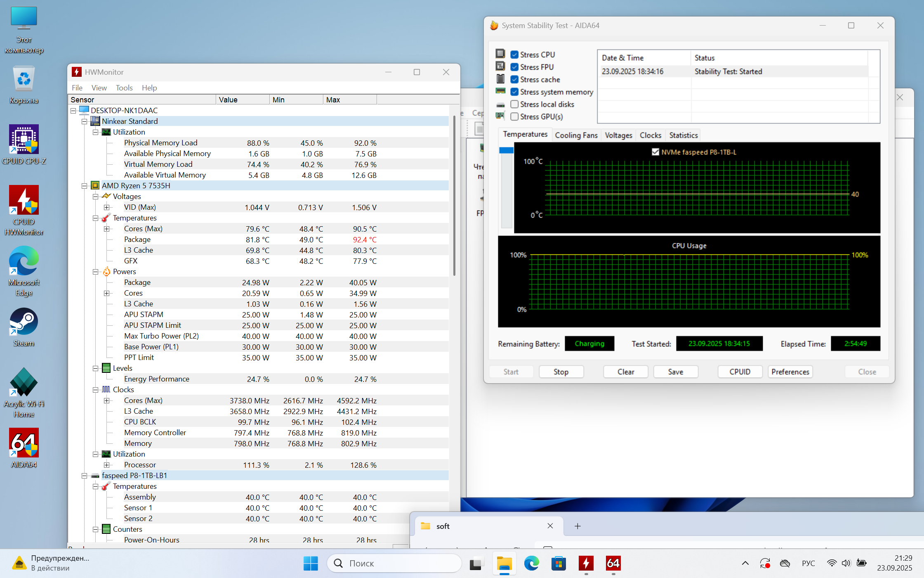Click AIDA64 icon in taskbar
The width and height of the screenshot is (924, 578).
point(613,563)
